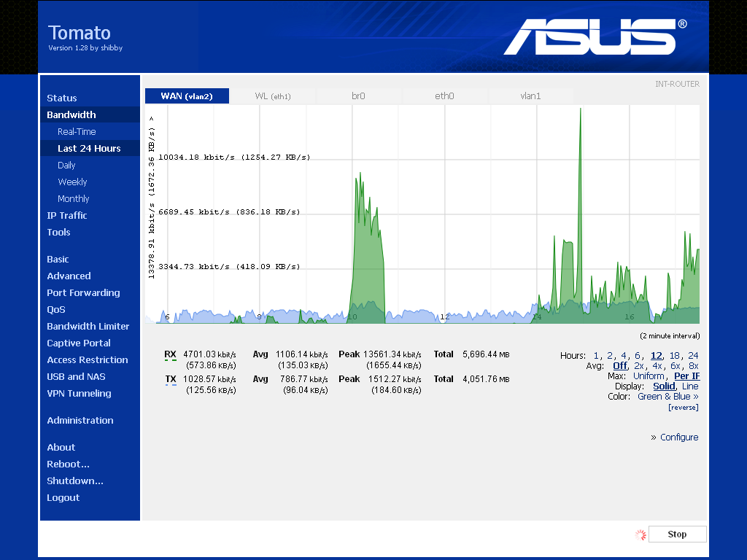The image size is (747, 560).
Task: View the vlan1 interface tab
Action: point(530,96)
